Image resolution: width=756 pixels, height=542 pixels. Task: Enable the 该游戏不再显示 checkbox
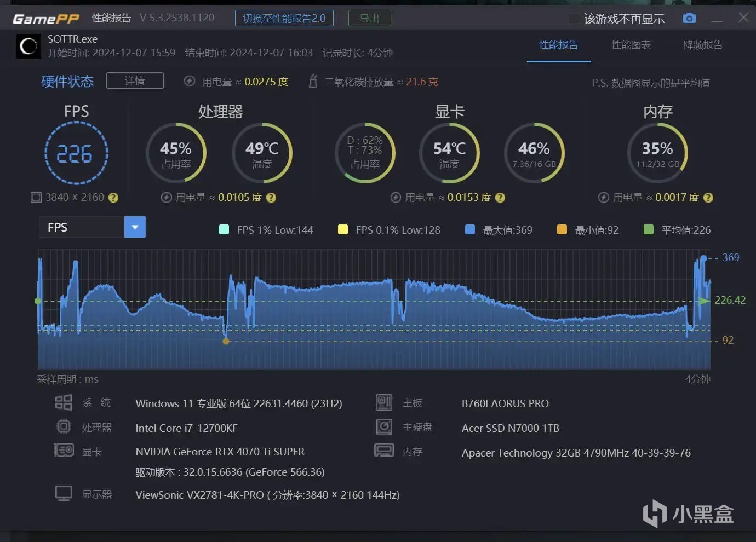[574, 19]
